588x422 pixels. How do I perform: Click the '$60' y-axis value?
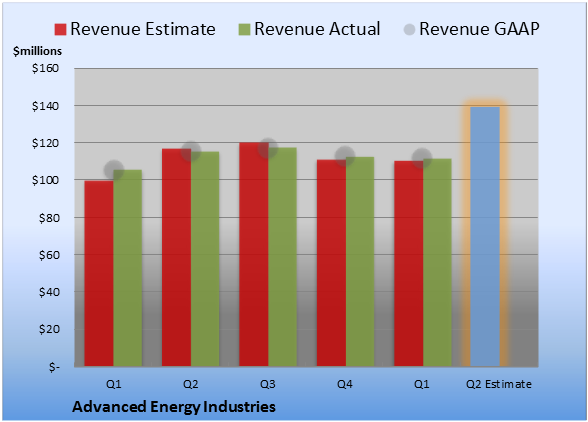click(49, 255)
